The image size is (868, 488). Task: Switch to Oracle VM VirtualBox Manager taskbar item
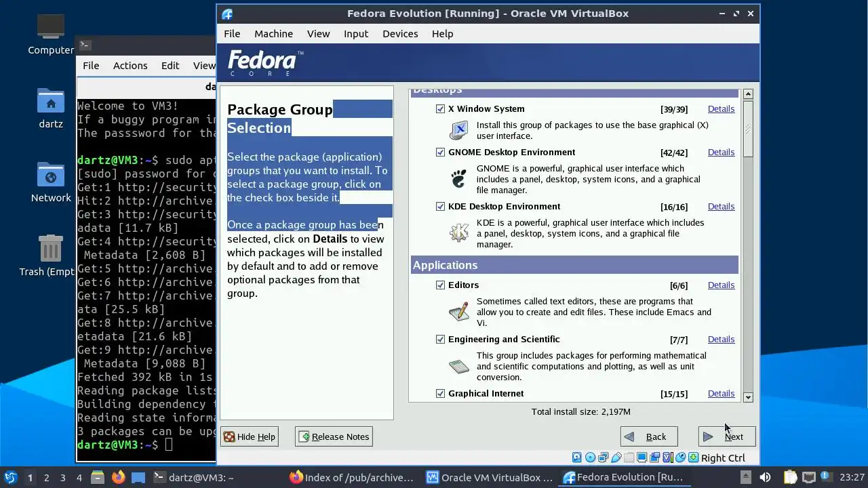tap(489, 477)
